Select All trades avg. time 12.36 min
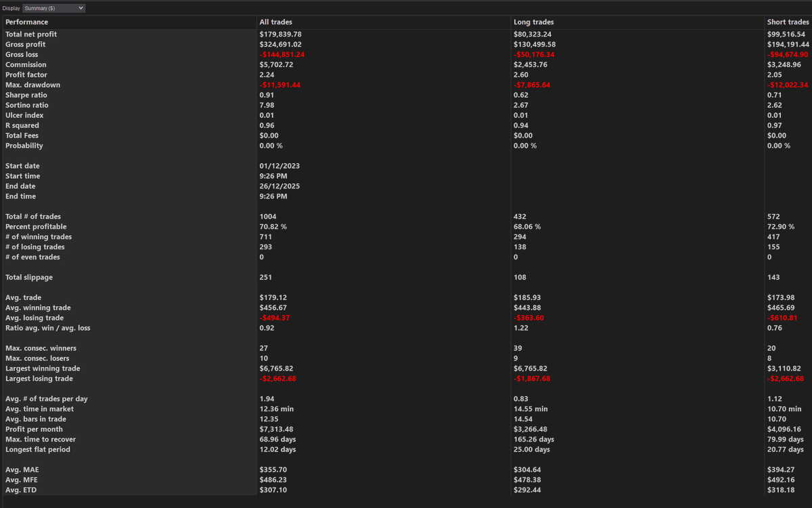 coord(277,410)
